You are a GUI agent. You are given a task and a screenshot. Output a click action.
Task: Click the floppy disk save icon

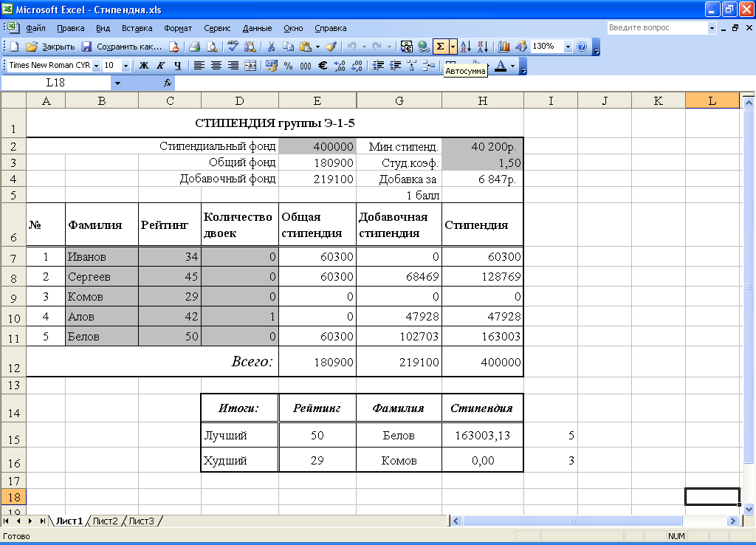tap(86, 47)
